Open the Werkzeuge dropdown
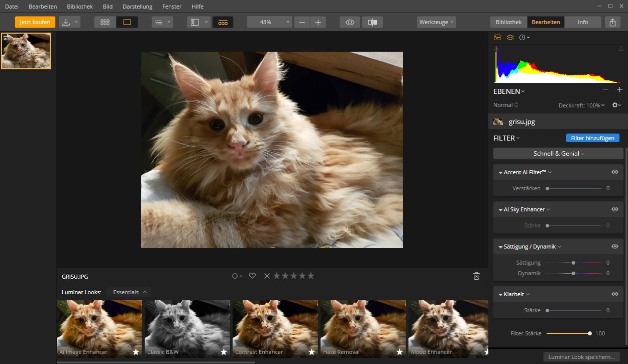This screenshot has height=364, width=628. [x=436, y=22]
